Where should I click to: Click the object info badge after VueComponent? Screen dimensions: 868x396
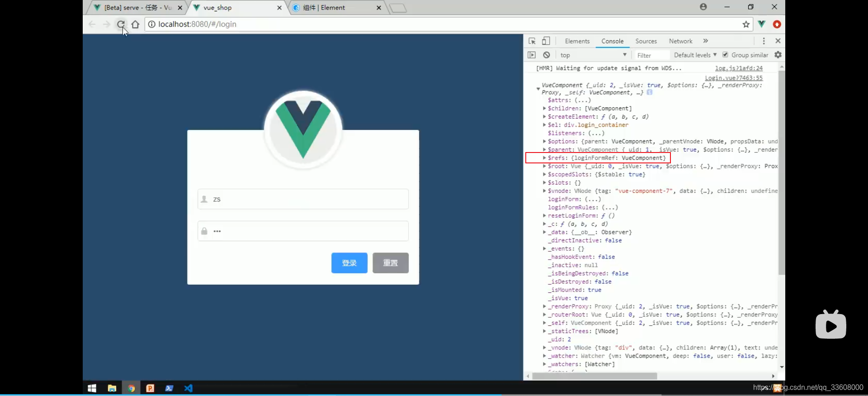pyautogui.click(x=650, y=92)
